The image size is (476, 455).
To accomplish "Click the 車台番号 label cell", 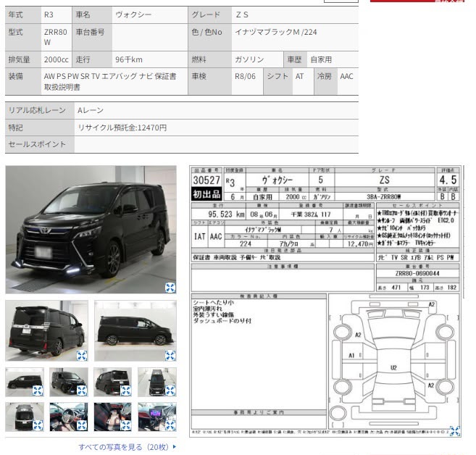I will [x=92, y=38].
